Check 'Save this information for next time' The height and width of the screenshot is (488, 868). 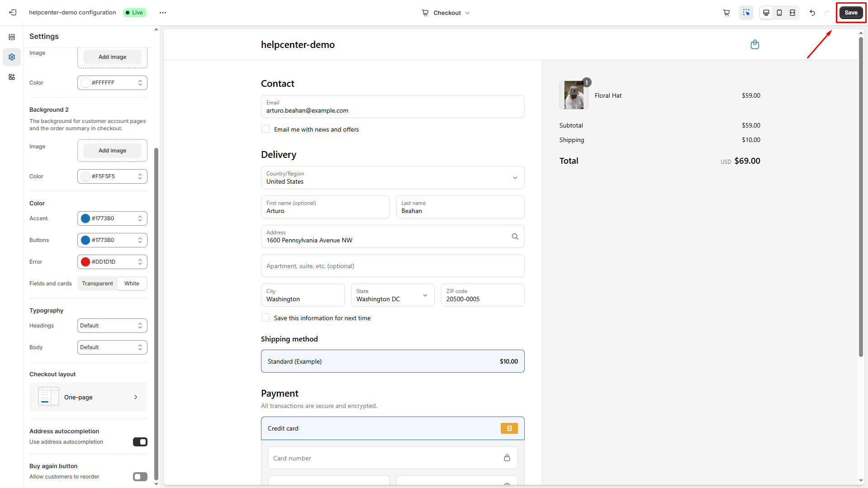(x=266, y=318)
